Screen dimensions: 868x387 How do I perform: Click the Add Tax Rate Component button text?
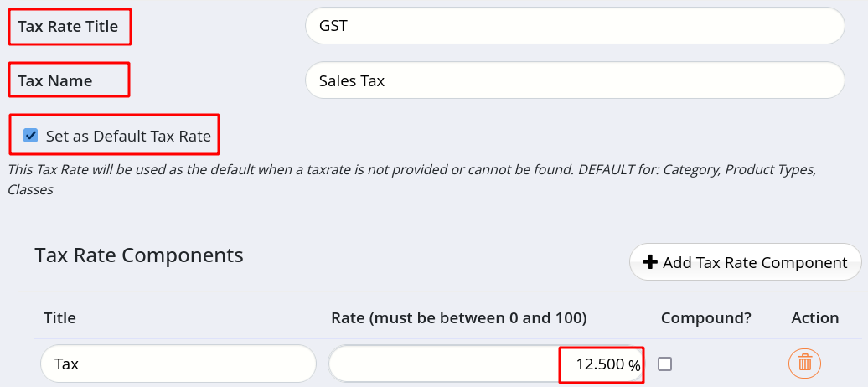[755, 262]
